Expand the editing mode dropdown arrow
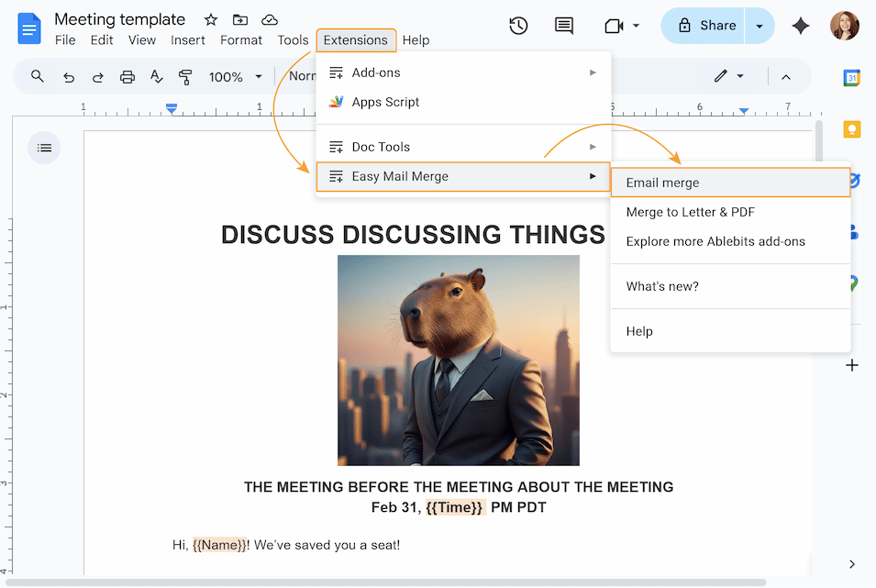 point(740,76)
